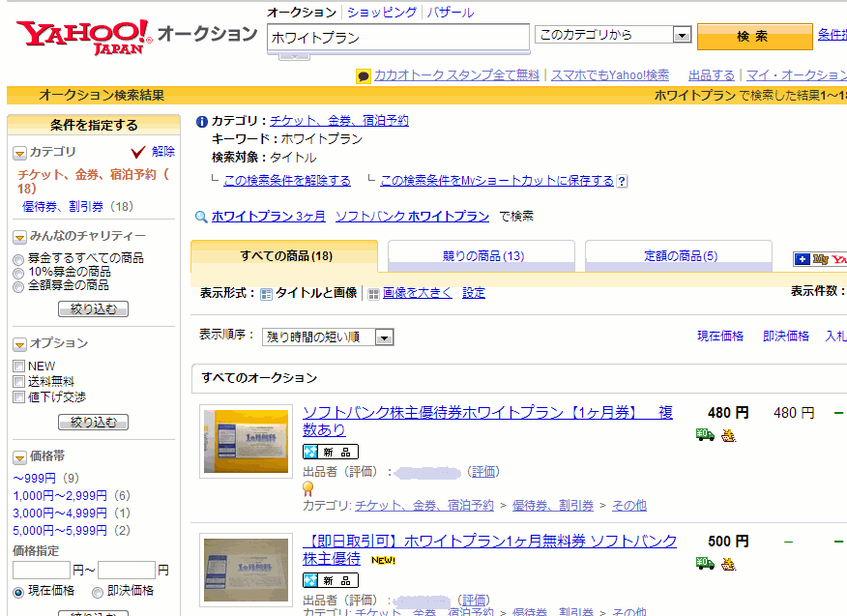Open the このカテゴリから dropdown

pos(613,35)
